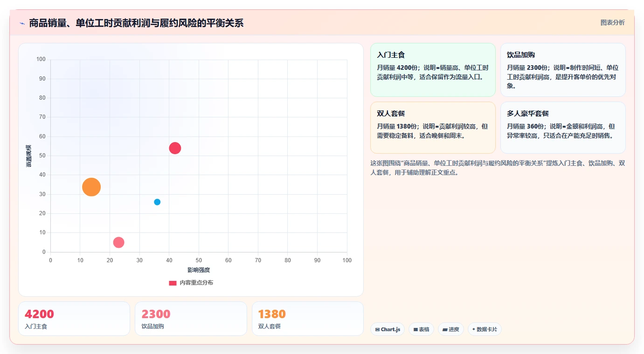The image size is (644, 354).
Task: Click the summary paragraph below the cards
Action: point(498,168)
